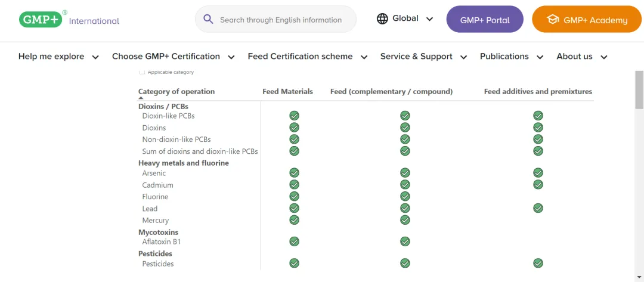Viewport: 644px width, 282px height.
Task: Expand the Help me explore menu
Action: tap(58, 57)
